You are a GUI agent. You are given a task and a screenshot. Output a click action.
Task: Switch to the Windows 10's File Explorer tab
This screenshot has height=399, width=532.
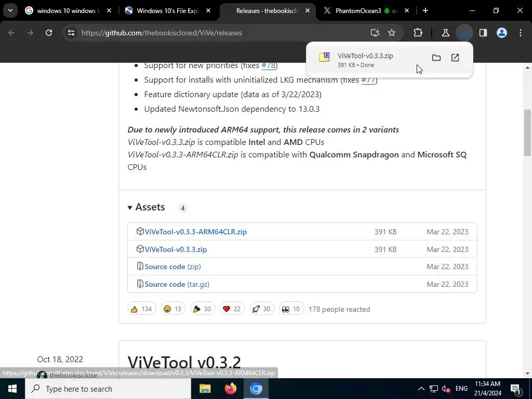click(x=167, y=10)
